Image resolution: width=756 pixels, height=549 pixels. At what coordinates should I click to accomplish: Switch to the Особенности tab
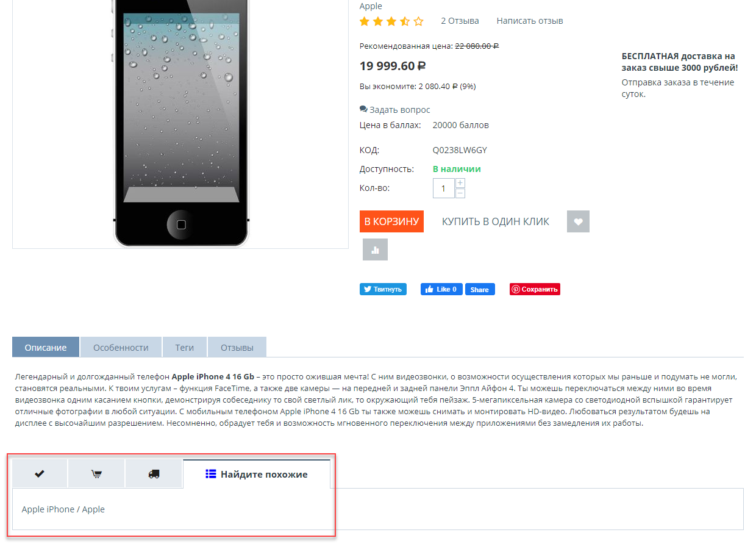(121, 347)
